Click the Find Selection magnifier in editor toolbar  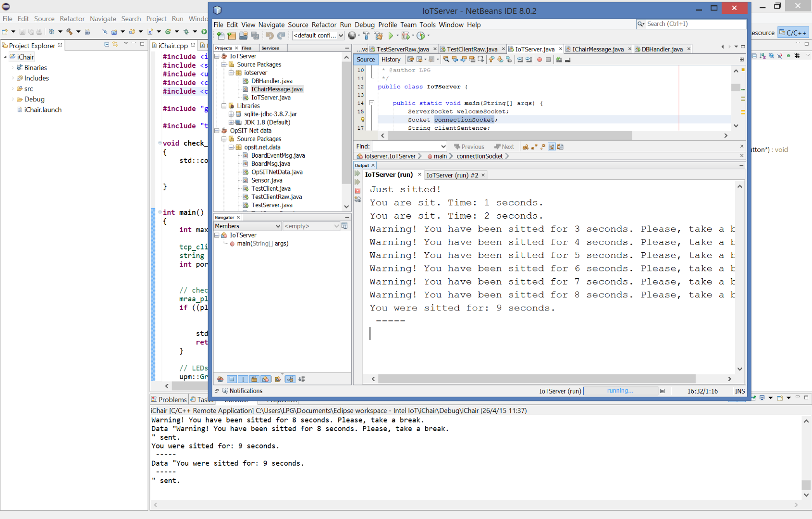[446, 60]
